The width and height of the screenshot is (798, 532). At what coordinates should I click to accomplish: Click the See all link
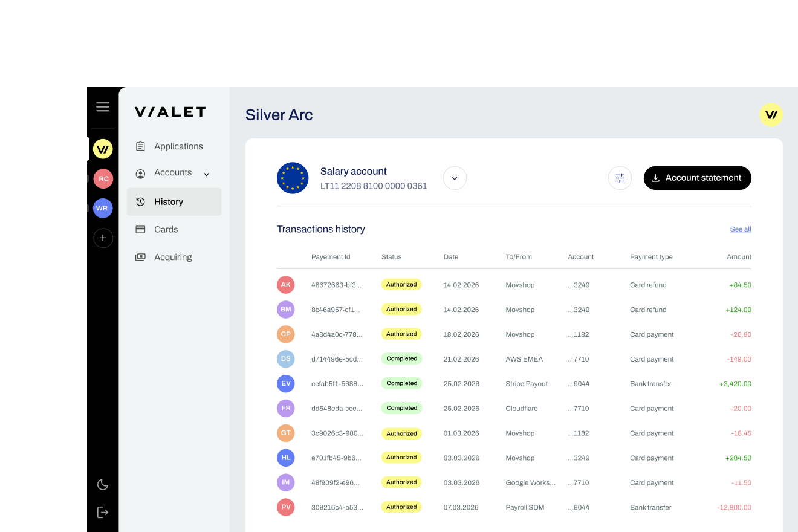(x=740, y=229)
